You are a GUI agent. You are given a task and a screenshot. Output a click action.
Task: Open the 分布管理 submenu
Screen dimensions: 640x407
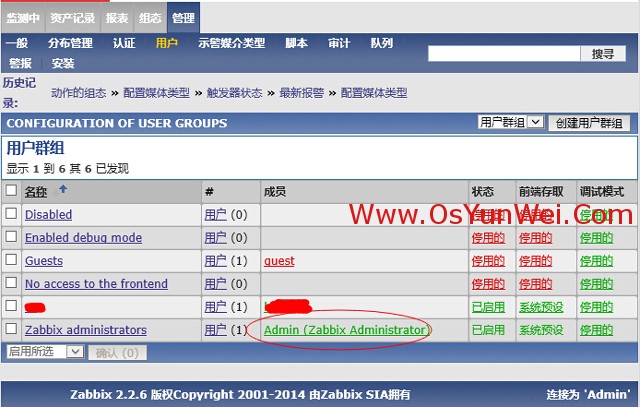tap(70, 43)
